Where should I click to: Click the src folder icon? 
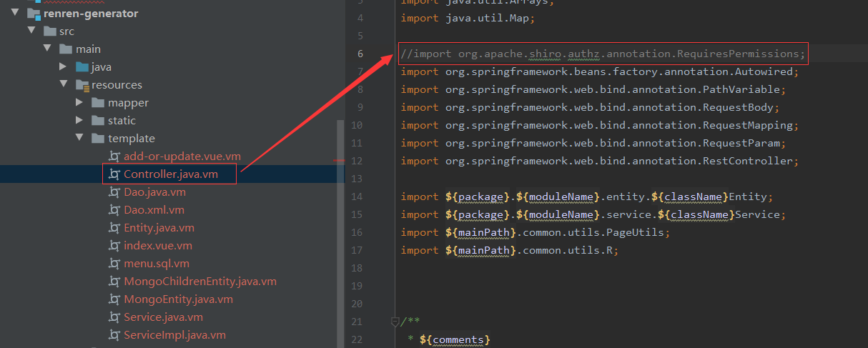tap(49, 31)
